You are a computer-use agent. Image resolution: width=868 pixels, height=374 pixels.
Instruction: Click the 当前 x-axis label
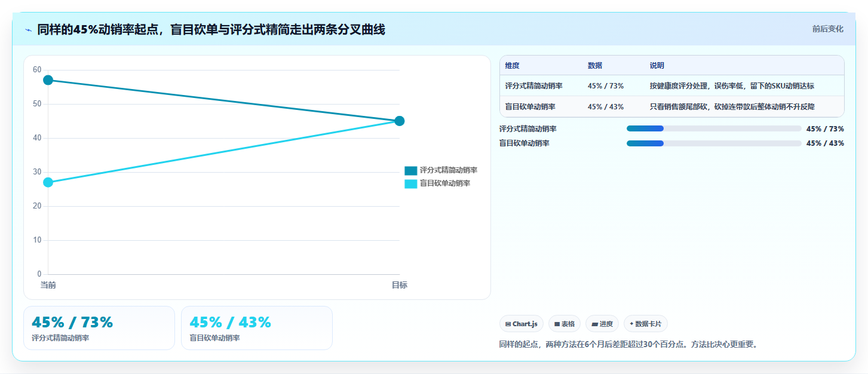48,285
